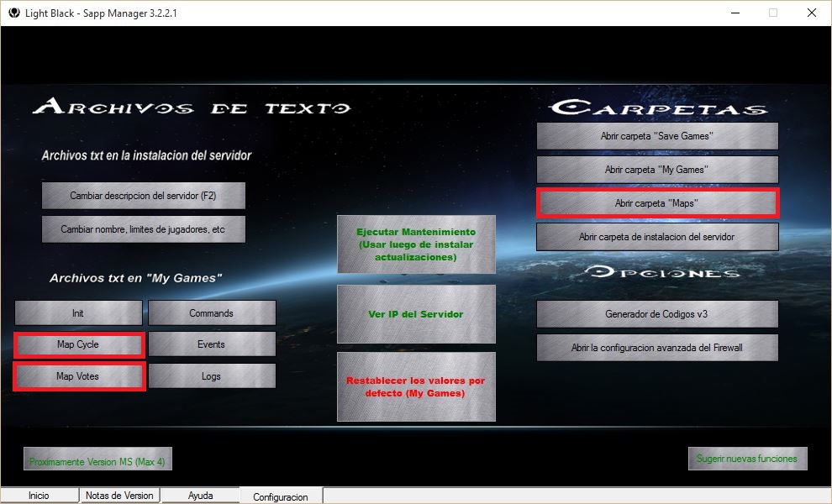Open the Init text file
Screen dimensions: 832x504
[x=78, y=312]
